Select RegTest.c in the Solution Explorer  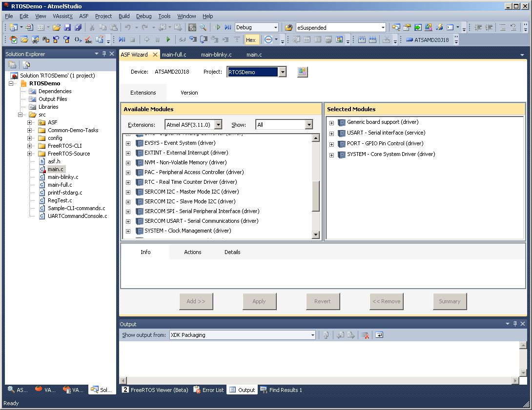coord(60,200)
